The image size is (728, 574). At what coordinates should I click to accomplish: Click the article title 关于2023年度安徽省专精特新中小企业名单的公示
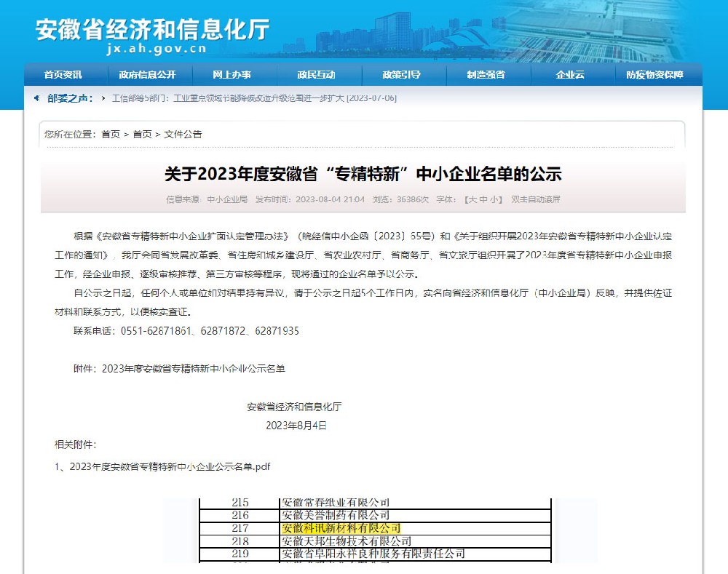coord(363,174)
